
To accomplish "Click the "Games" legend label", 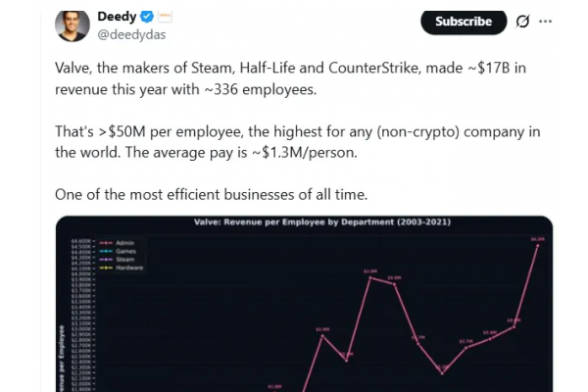I will click(125, 251).
